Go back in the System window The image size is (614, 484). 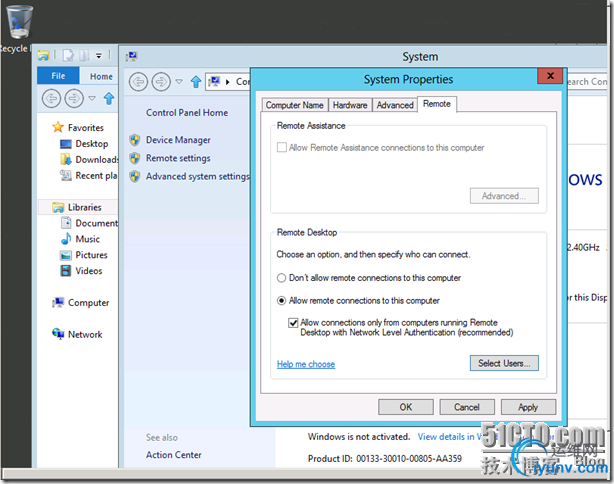coord(138,82)
